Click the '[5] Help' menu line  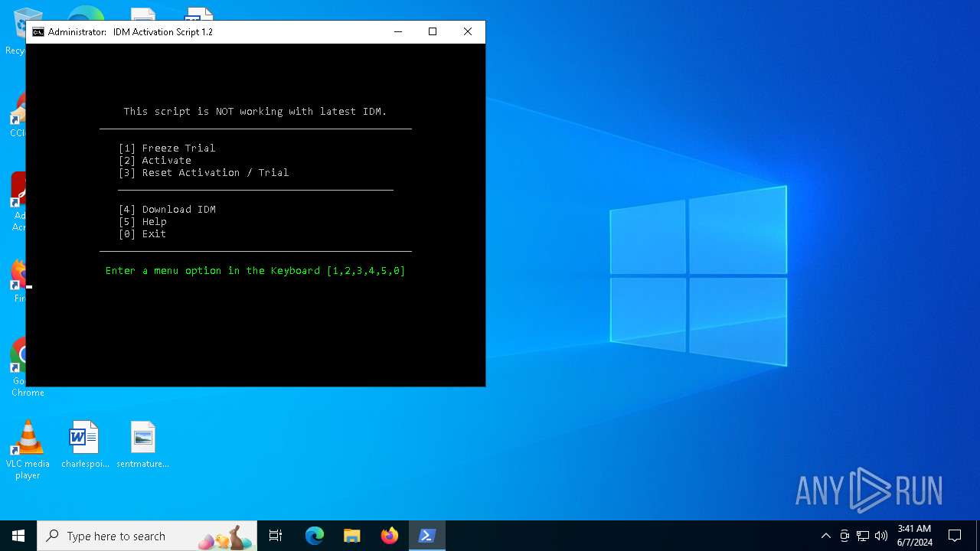pos(142,222)
